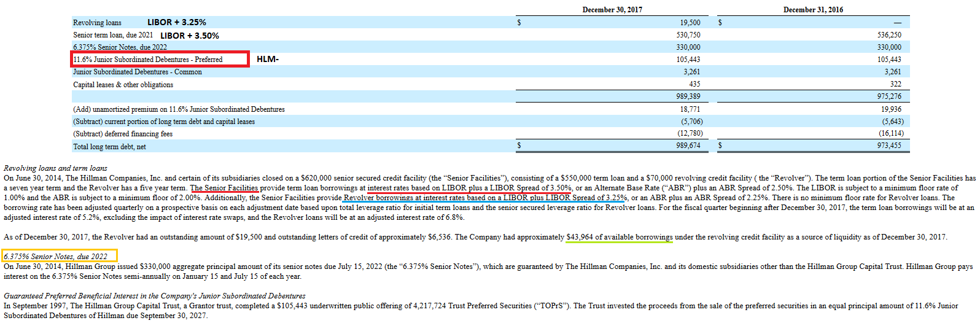This screenshot has height=323, width=980.
Task: Click "6.375% Senior Notes, due 2022" table row label
Action: (120, 47)
